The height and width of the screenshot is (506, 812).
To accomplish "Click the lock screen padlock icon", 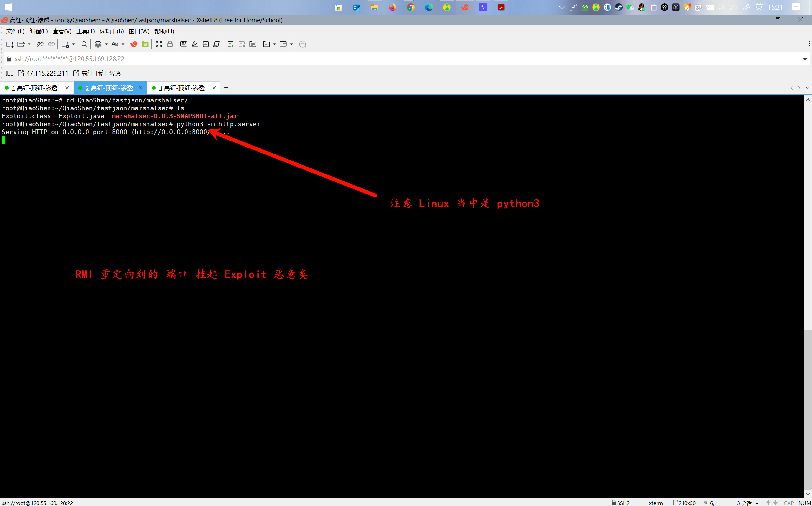I will pos(170,44).
